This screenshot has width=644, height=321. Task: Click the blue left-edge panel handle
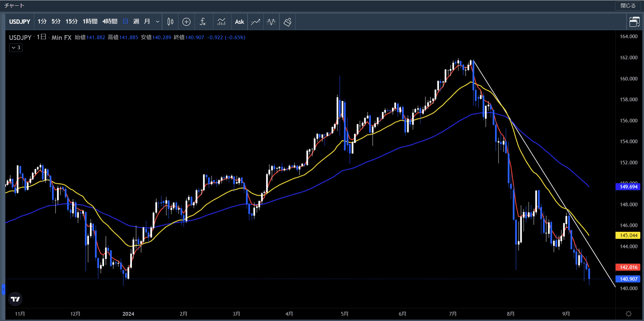pos(3,289)
